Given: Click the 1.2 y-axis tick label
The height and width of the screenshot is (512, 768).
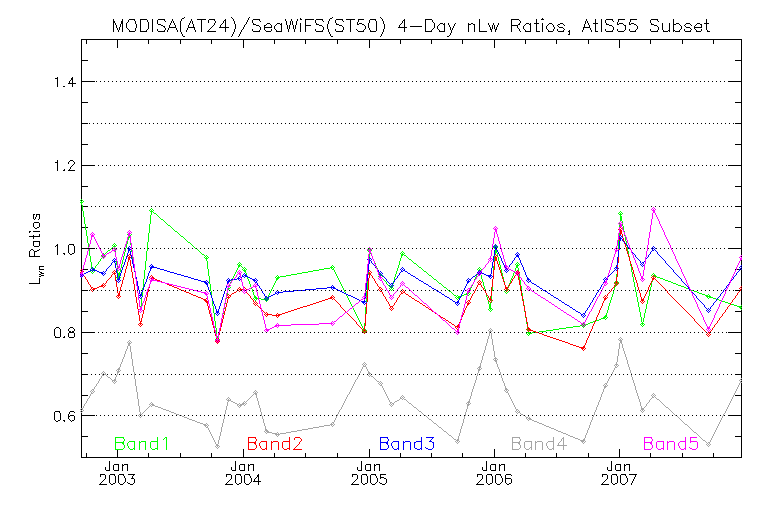Looking at the screenshot, I should coord(65,166).
